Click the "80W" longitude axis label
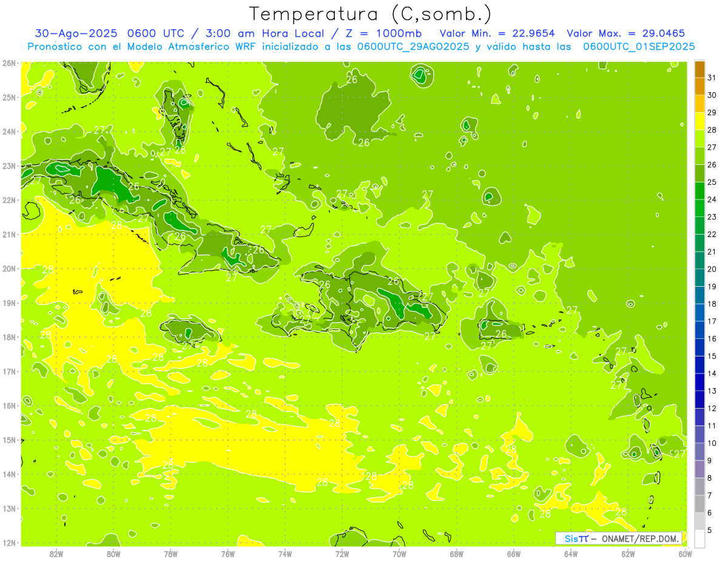The width and height of the screenshot is (728, 562). (x=113, y=554)
